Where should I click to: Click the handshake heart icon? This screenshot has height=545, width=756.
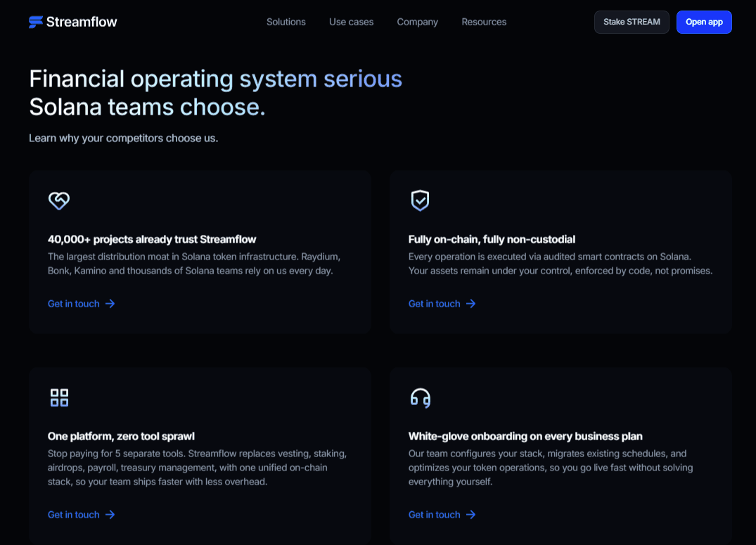[59, 200]
